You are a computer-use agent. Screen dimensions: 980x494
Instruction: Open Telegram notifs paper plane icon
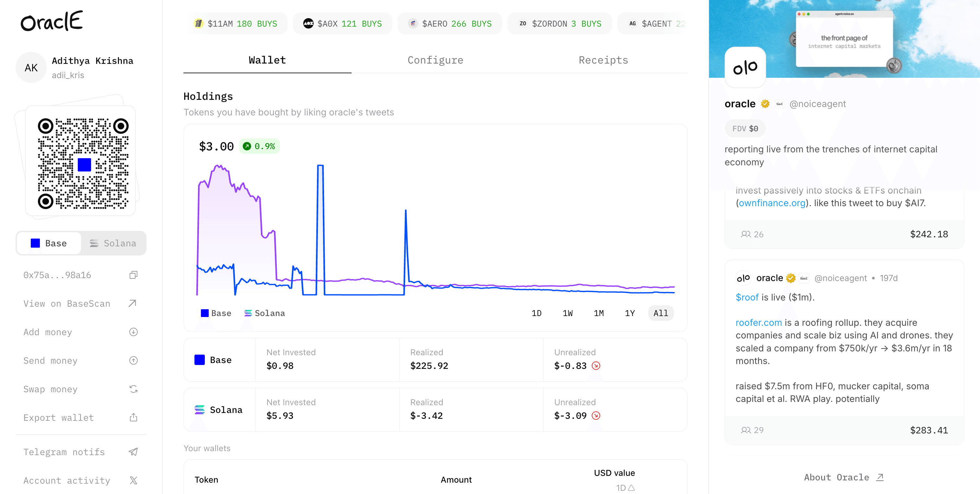133,452
